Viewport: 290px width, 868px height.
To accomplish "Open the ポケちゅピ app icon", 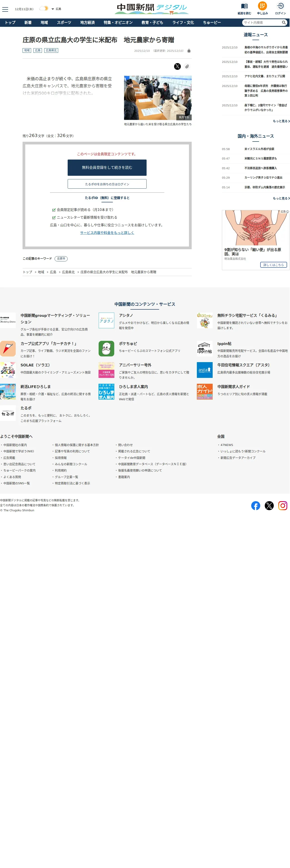I will (106, 349).
